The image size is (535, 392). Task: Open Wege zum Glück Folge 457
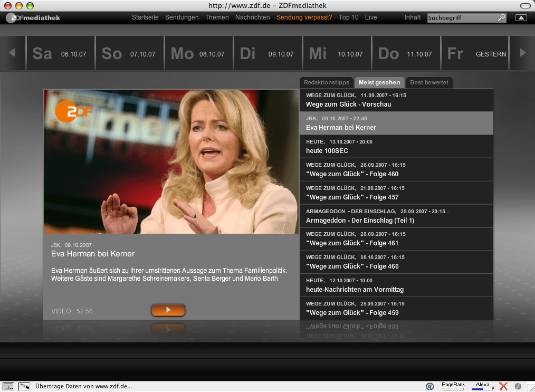[x=396, y=193]
